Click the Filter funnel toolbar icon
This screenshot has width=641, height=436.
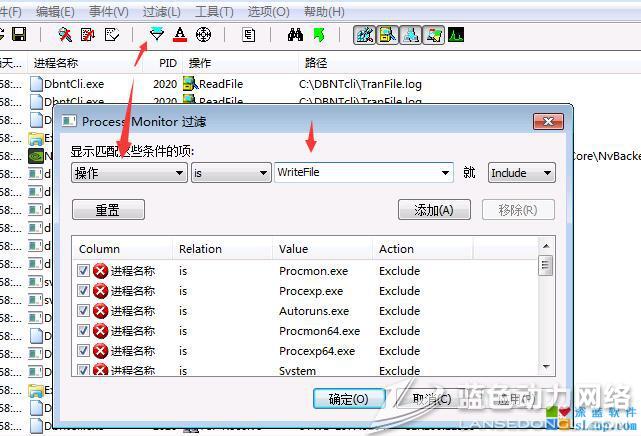tap(157, 35)
